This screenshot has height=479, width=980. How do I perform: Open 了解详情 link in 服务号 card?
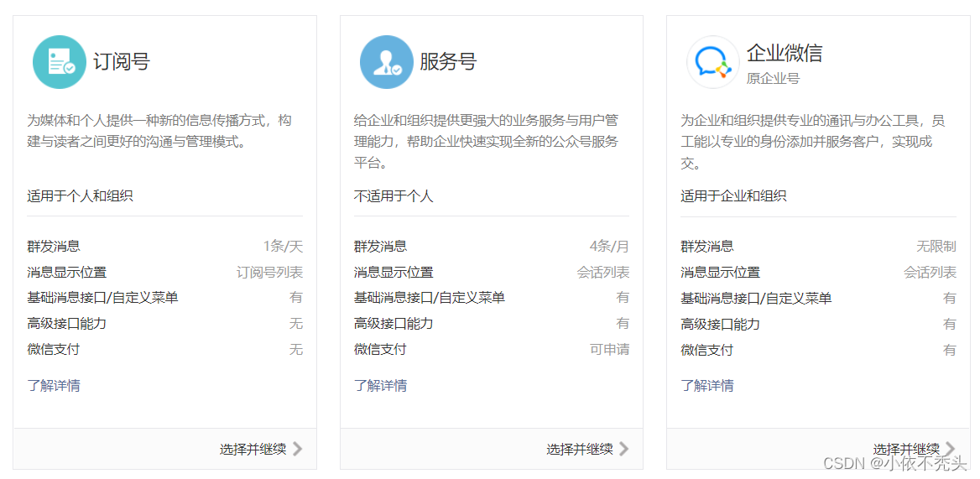coord(380,385)
